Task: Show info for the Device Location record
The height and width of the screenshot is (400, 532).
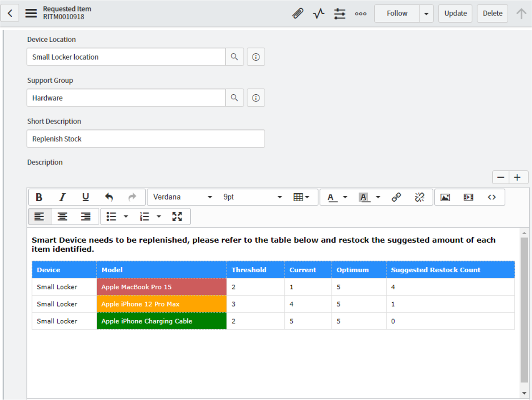Action: [256, 57]
